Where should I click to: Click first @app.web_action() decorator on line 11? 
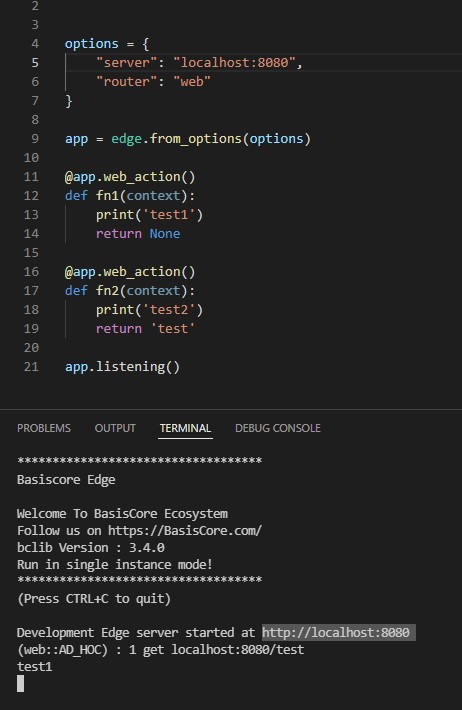pyautogui.click(x=130, y=177)
